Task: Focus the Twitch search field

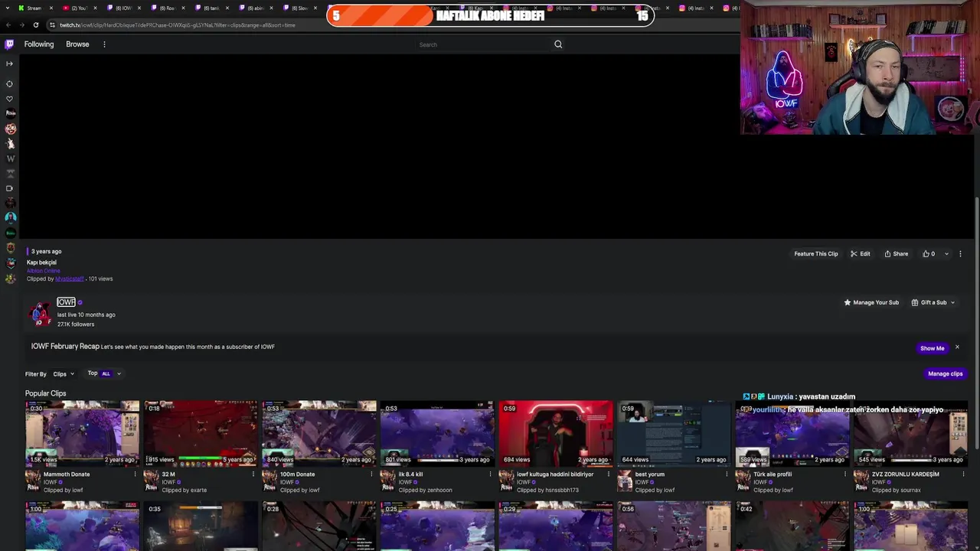Action: click(x=482, y=44)
